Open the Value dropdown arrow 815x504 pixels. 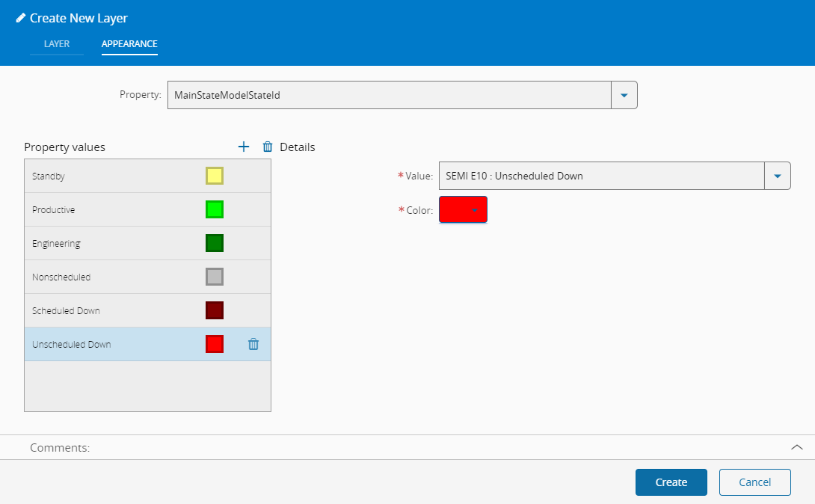pyautogui.click(x=777, y=176)
